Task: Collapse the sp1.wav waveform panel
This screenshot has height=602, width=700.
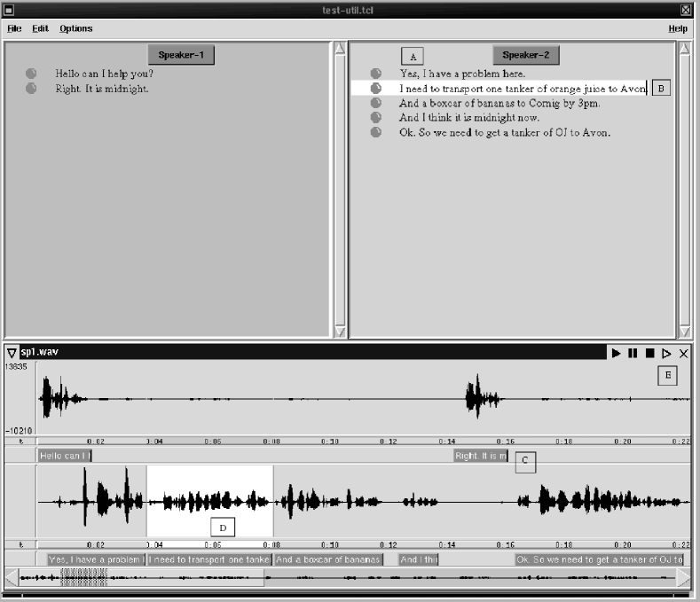Action: pos(12,353)
